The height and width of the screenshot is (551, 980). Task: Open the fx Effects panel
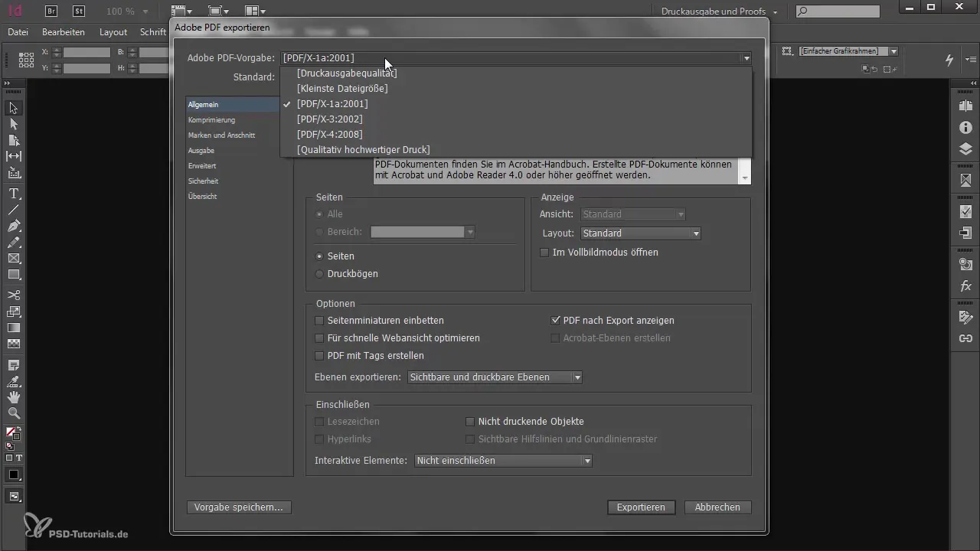coord(965,286)
